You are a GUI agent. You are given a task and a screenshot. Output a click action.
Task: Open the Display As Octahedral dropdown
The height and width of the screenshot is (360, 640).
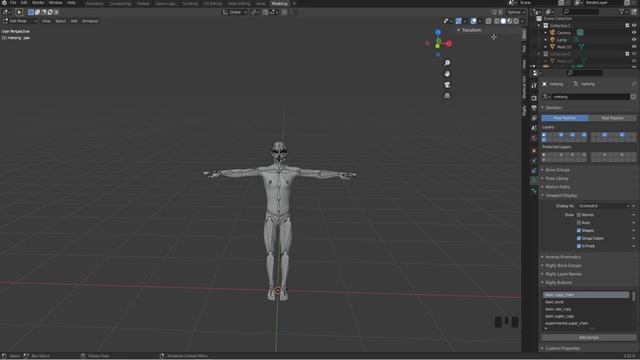click(604, 206)
